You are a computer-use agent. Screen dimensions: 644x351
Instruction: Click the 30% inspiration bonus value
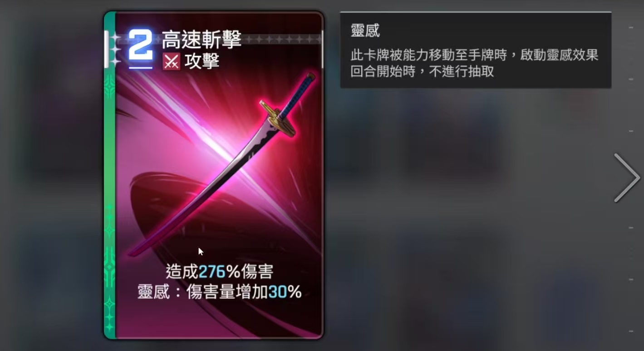(x=285, y=292)
